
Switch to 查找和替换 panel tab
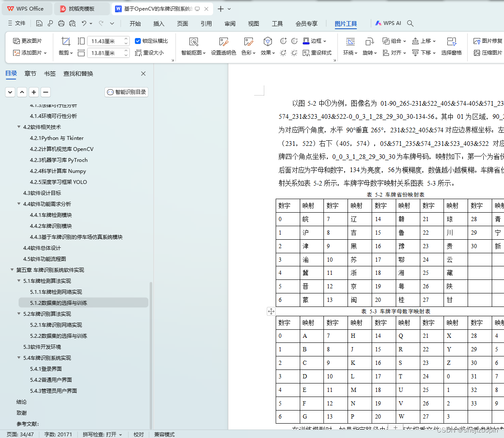(x=78, y=74)
